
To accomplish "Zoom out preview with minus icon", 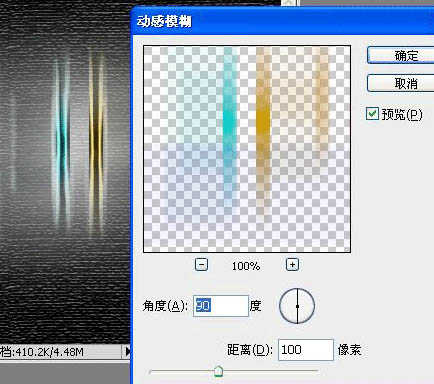I will pyautogui.click(x=201, y=265).
